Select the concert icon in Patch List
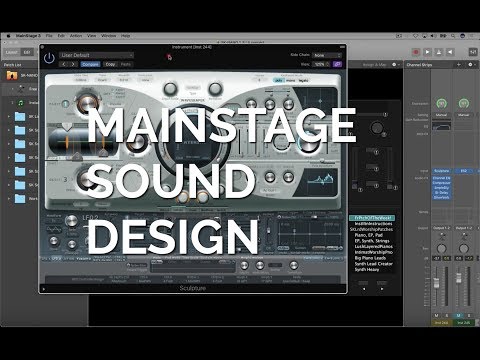This screenshot has width=480, height=360. click(x=12, y=75)
